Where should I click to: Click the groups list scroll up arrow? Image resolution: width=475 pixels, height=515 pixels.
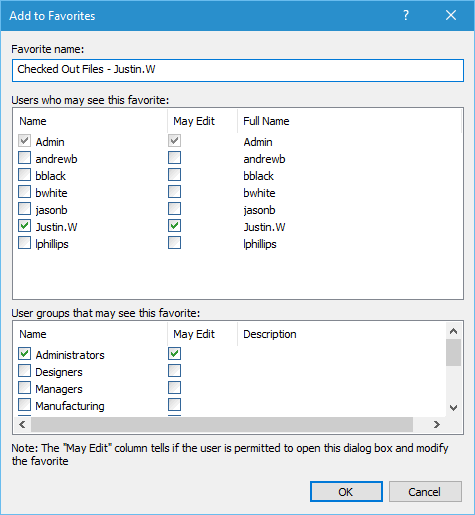tap(453, 331)
